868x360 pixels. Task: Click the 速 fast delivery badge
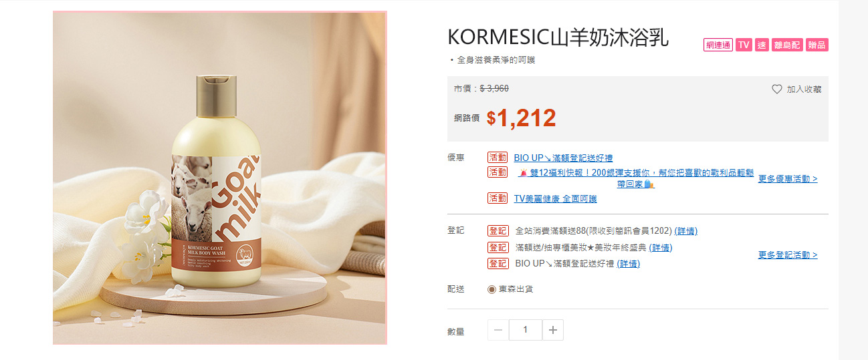[762, 45]
